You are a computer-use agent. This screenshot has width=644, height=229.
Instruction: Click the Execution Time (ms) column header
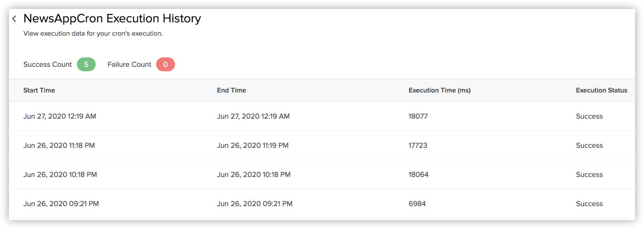pos(439,91)
